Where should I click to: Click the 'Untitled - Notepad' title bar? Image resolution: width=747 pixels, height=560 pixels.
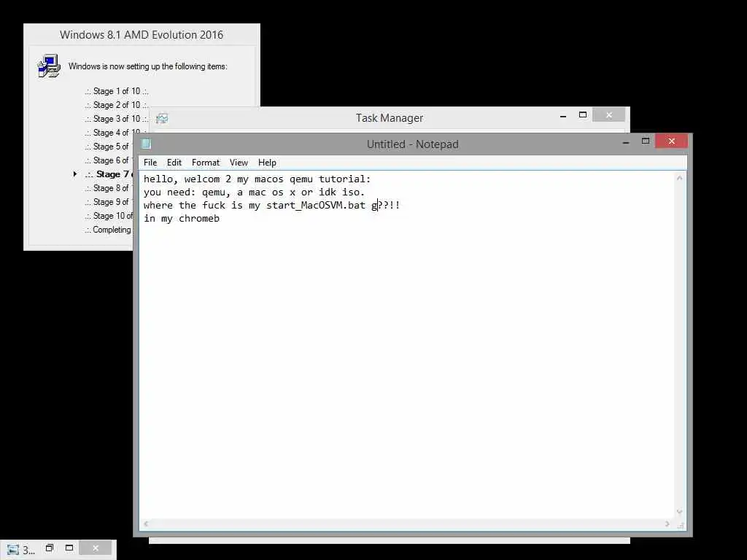pyautogui.click(x=413, y=144)
